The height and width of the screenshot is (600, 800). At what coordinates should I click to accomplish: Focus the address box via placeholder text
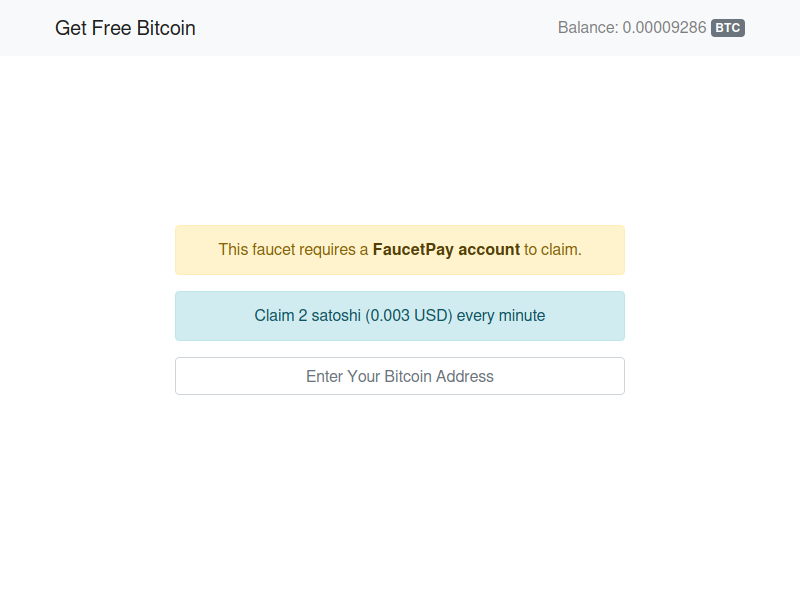(x=400, y=377)
